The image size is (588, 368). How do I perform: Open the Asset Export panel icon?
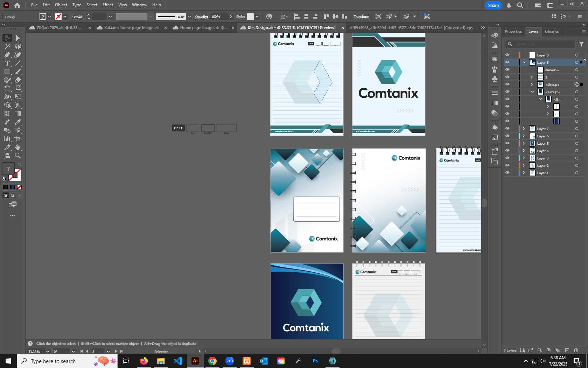pyautogui.click(x=495, y=151)
